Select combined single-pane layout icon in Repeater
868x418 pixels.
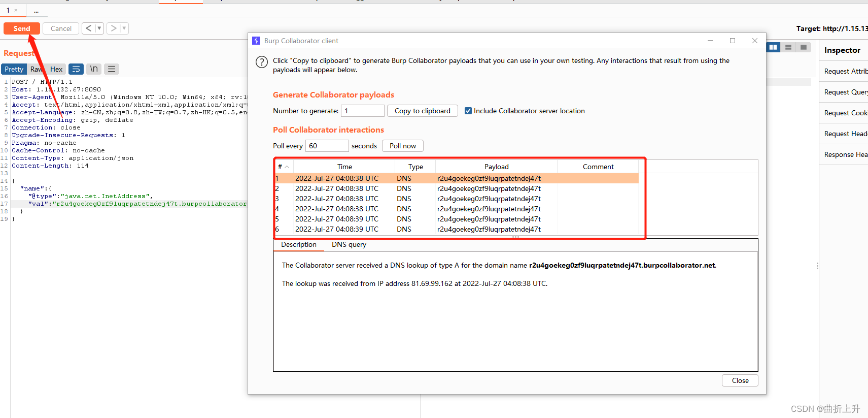coord(804,47)
